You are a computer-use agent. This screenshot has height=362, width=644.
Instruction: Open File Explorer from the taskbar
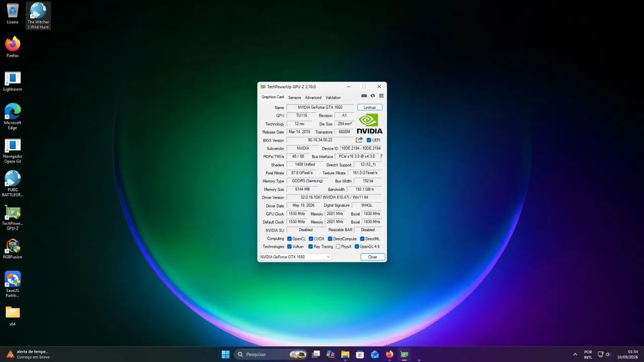point(345,354)
